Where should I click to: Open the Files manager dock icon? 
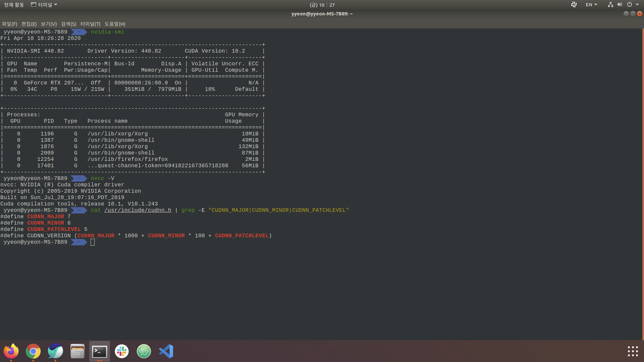pyautogui.click(x=77, y=351)
